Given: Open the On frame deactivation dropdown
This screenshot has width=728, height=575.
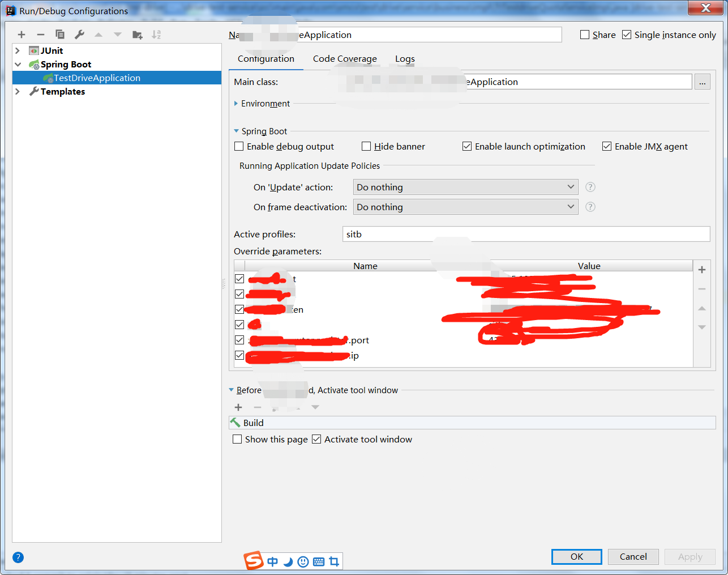Looking at the screenshot, I should pyautogui.click(x=571, y=207).
